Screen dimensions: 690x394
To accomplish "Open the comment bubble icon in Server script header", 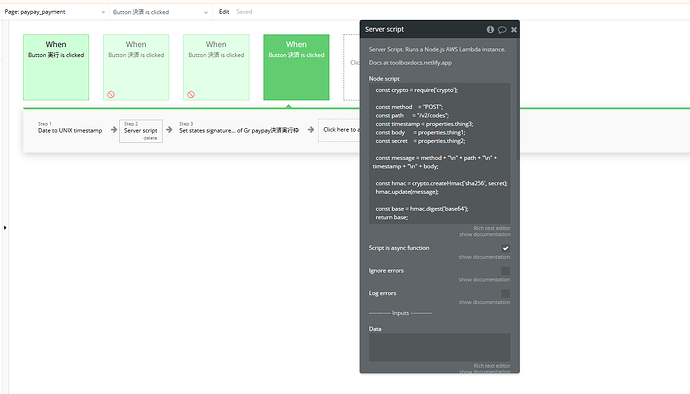I will click(x=502, y=29).
